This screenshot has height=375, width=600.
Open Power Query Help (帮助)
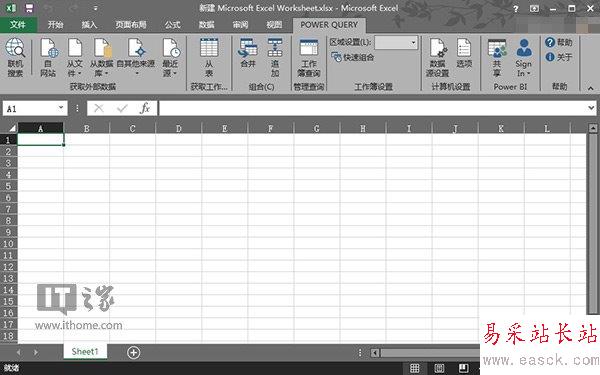pyautogui.click(x=558, y=42)
